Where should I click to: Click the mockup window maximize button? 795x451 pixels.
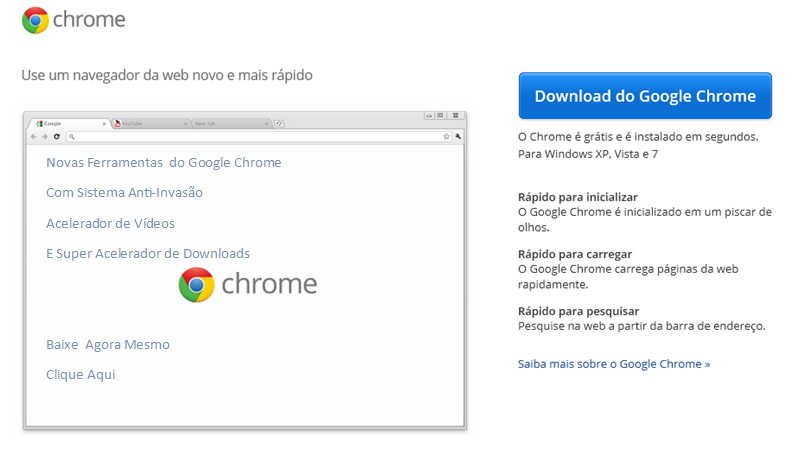click(x=440, y=116)
